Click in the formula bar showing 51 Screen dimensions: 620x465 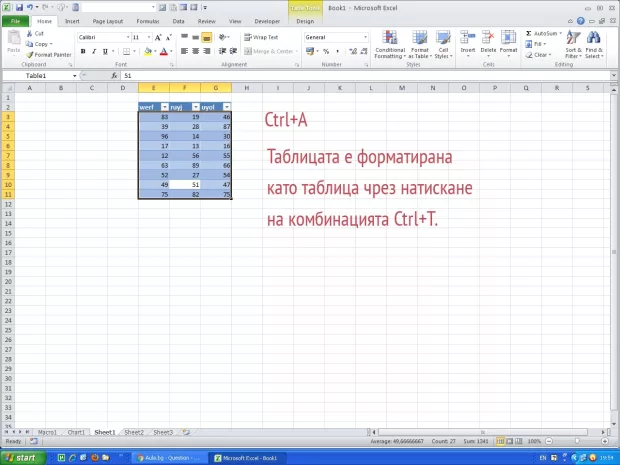pyautogui.click(x=366, y=76)
